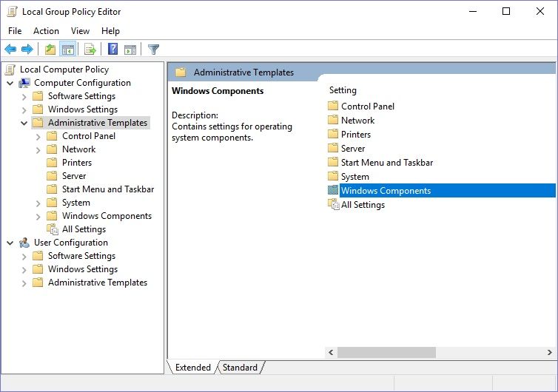Click the Administrative Templates header folder icon
This screenshot has width=558, height=392.
pyautogui.click(x=181, y=72)
